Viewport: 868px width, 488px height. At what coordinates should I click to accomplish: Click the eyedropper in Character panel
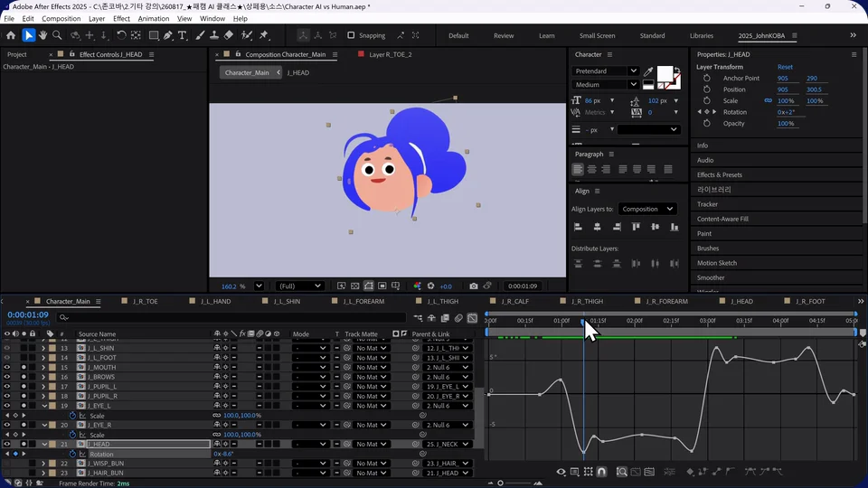pos(648,71)
